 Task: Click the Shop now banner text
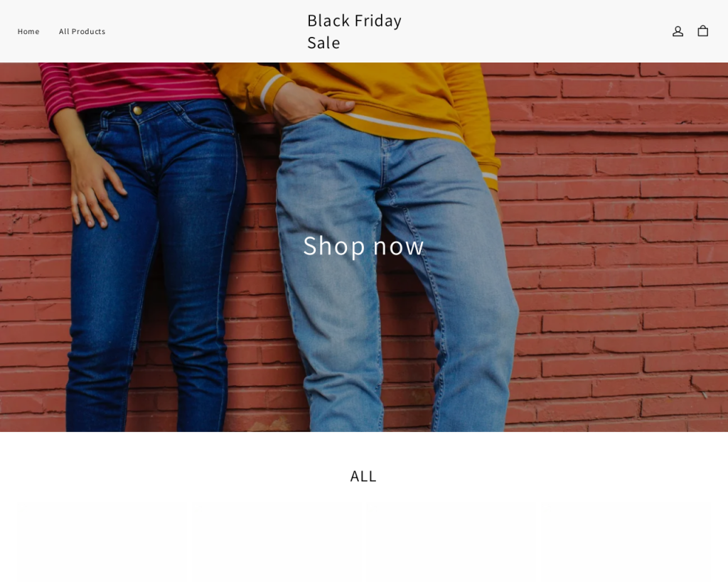point(363,245)
